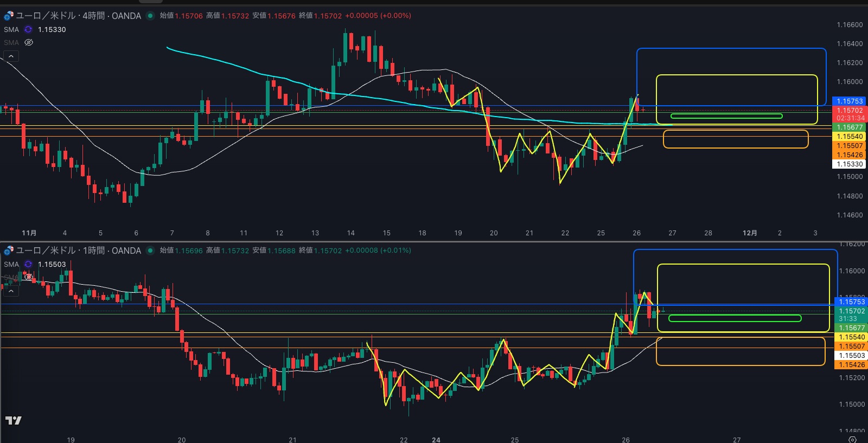Collapse the indicator legend on 4-hour chart
868x443 pixels.
tap(11, 56)
